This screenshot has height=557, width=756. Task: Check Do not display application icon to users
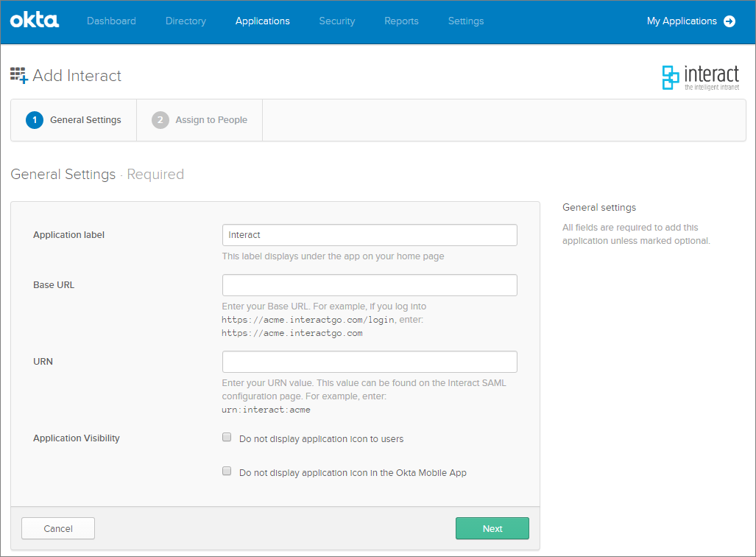(227, 438)
